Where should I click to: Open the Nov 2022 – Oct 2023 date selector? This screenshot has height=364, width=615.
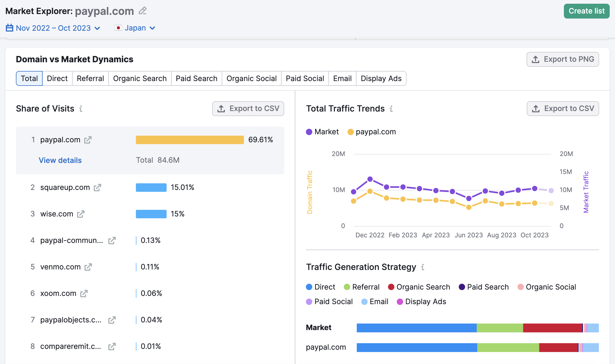53,28
